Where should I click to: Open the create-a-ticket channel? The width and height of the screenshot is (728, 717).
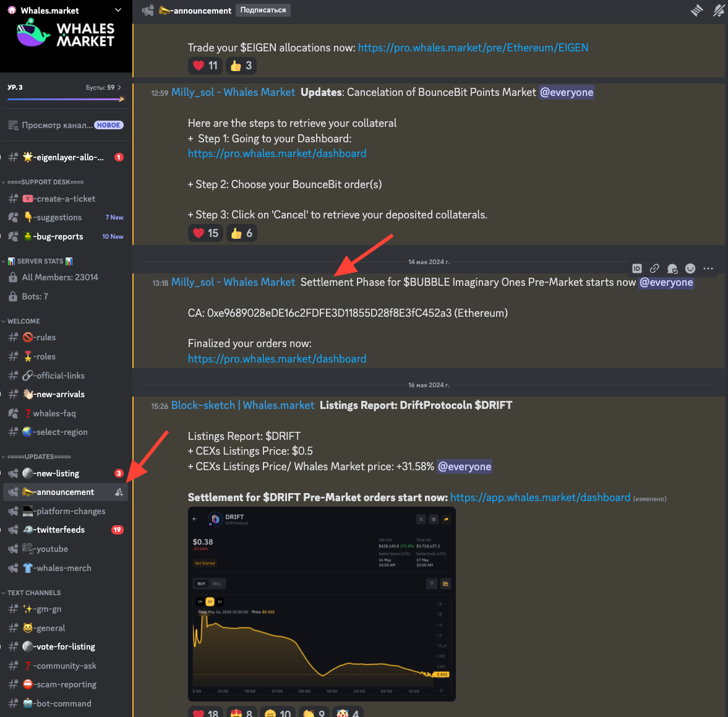(x=66, y=199)
